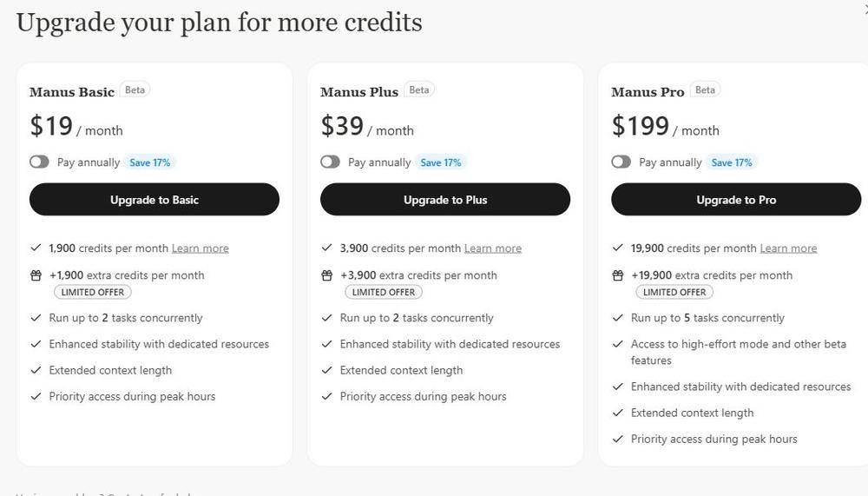
Task: Open Learn more for 3,900 credits
Action: [x=493, y=248]
